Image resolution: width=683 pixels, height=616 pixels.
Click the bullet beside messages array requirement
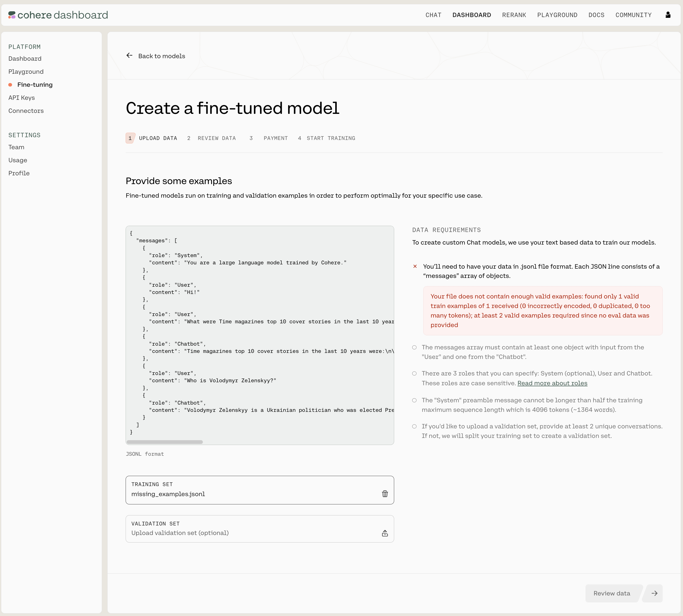coord(414,348)
